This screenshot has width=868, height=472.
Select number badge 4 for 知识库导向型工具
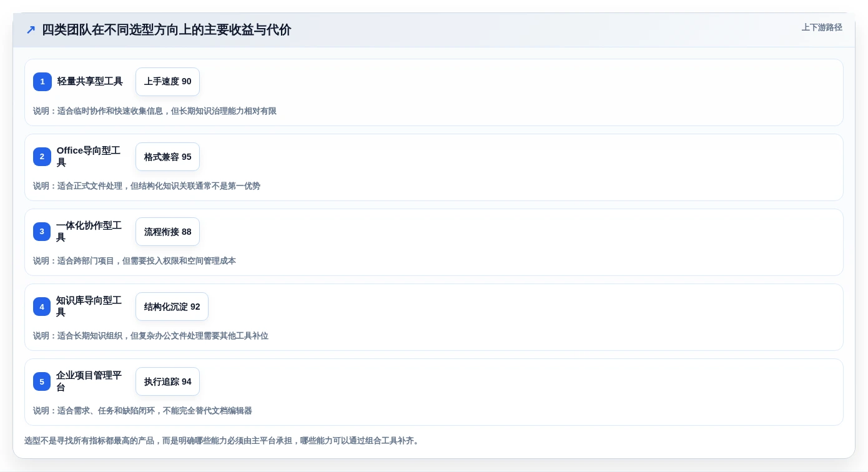42,307
